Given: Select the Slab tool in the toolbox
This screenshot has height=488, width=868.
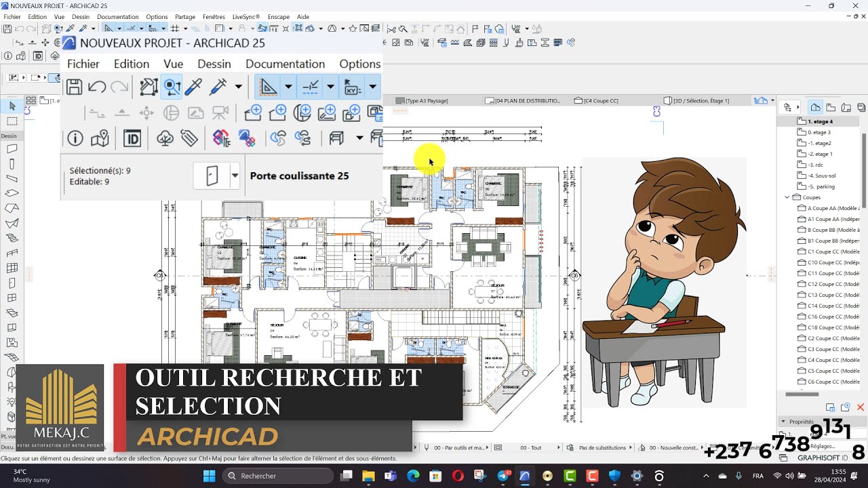Looking at the screenshot, I should 12,194.
